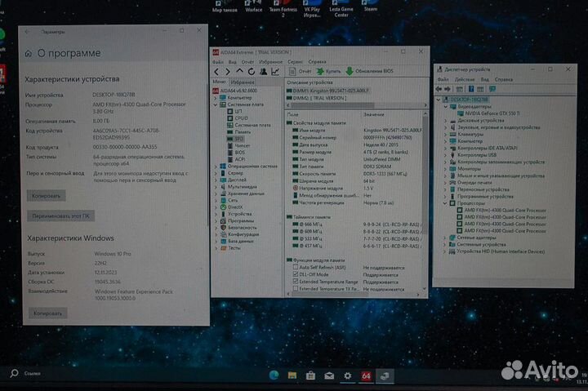Screen dimensions: 588x391
Task: Open Избранное menu in AIDA64 menu bar
Action: (271, 62)
